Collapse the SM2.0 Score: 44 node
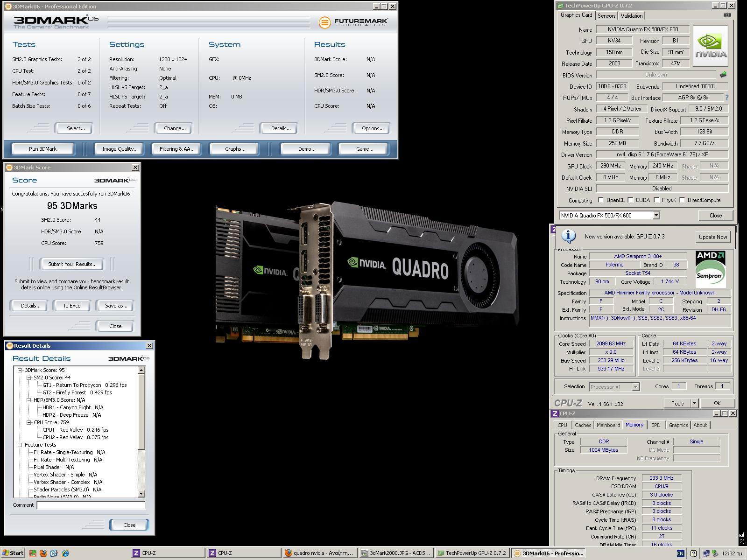Screen dimensions: 747x560 coord(29,378)
